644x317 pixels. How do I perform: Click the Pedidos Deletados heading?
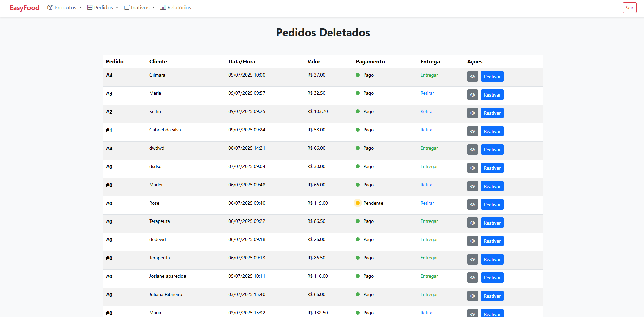coord(323,33)
